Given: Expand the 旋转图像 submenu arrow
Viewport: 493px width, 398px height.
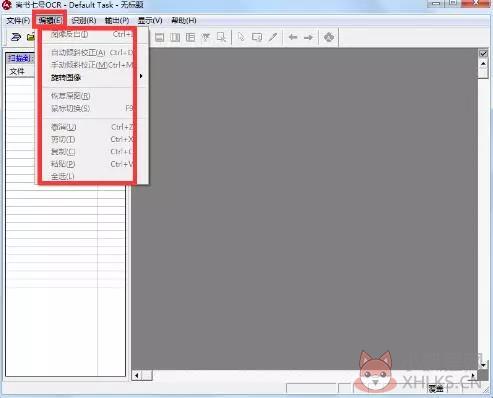Looking at the screenshot, I should pyautogui.click(x=141, y=76).
